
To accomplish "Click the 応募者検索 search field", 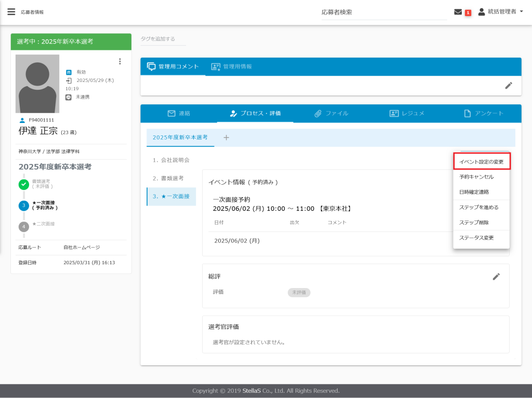I will pos(383,12).
